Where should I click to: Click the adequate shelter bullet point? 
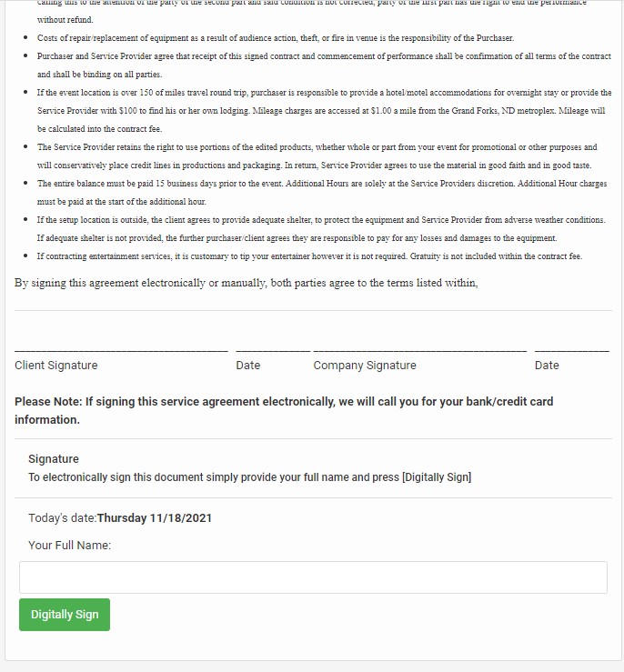pos(323,229)
